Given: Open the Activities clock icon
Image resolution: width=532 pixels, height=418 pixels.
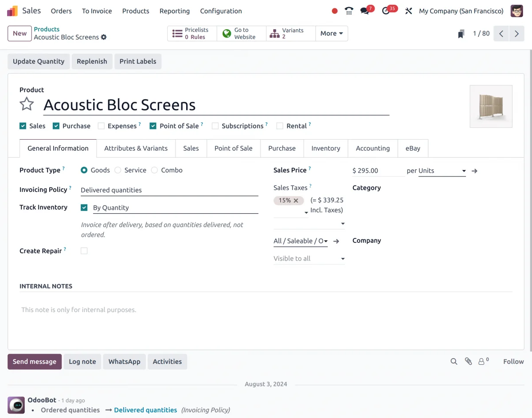Looking at the screenshot, I should coord(385,11).
